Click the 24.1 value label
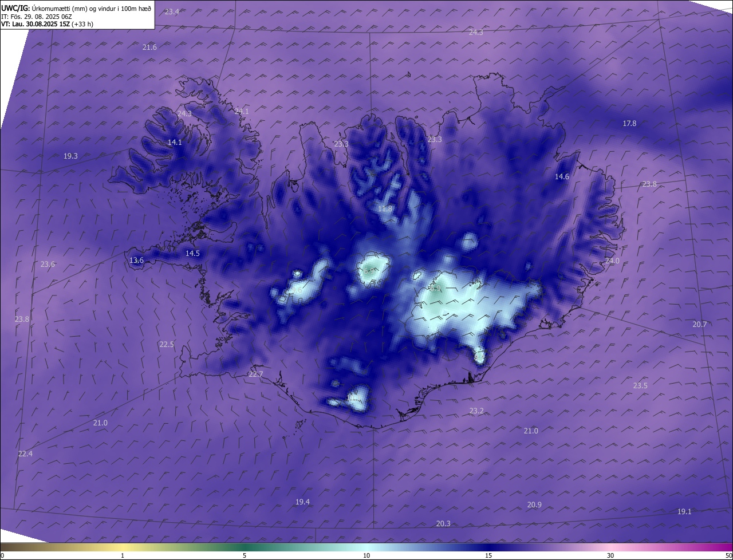733x560 pixels. tap(242, 111)
